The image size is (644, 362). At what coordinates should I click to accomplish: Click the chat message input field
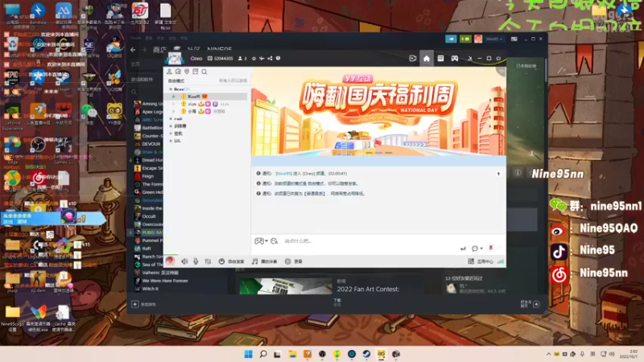click(x=369, y=241)
